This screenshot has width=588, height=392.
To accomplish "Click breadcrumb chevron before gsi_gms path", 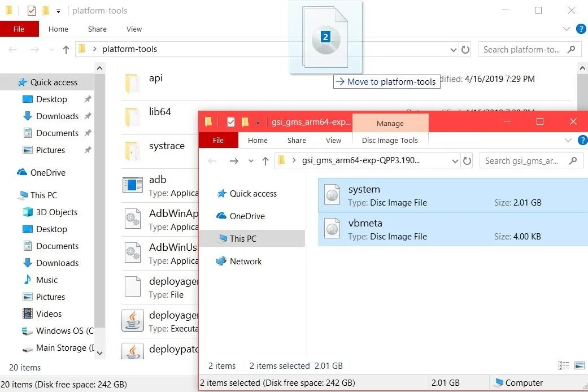I will click(294, 160).
